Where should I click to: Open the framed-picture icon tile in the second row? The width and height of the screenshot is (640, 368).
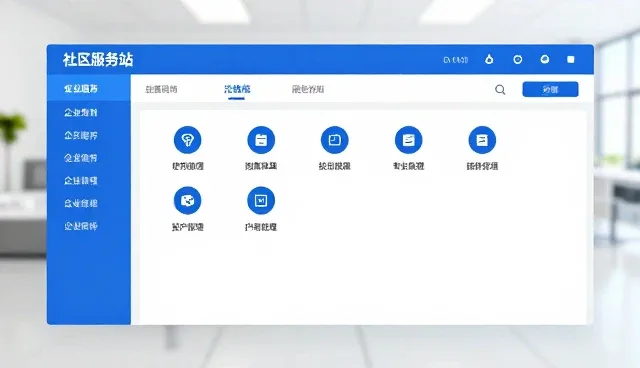click(261, 200)
